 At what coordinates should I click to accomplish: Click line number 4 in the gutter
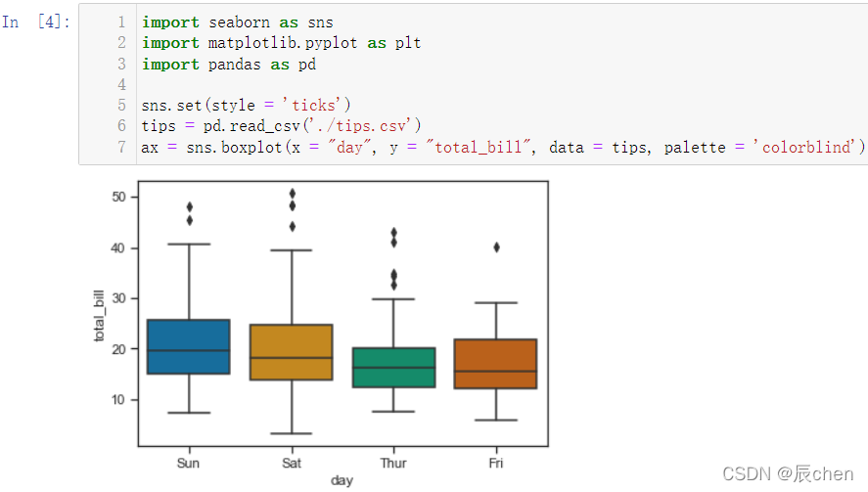click(x=121, y=84)
